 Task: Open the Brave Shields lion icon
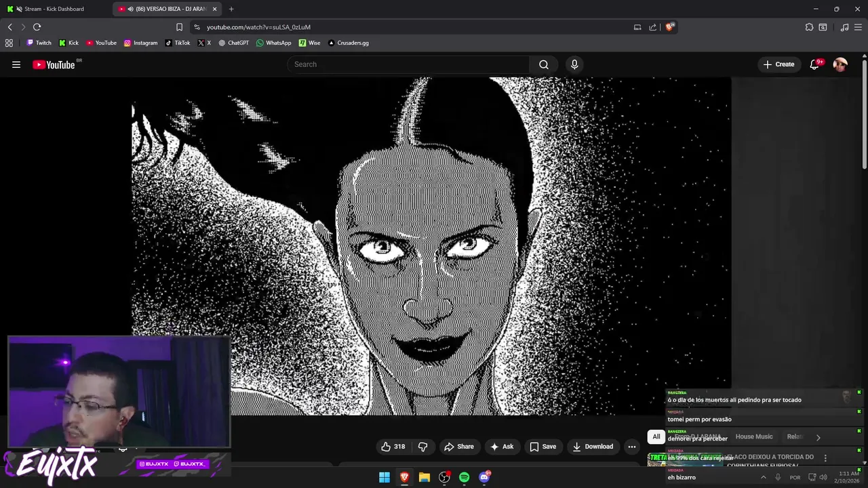(669, 27)
